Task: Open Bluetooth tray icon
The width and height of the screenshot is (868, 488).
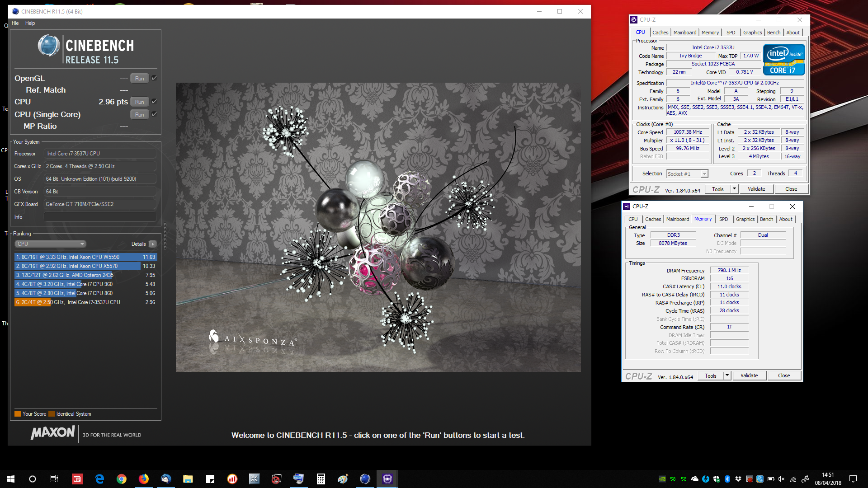Action: coord(727,479)
